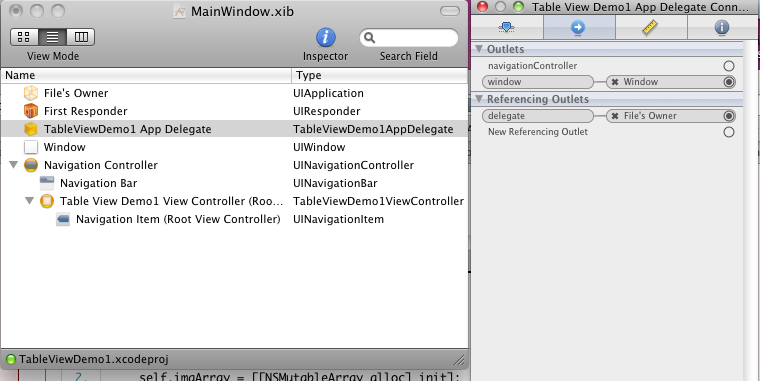760x381 pixels.
Task: Select the TableViewDemo1 App Delegate row
Action: [x=234, y=129]
